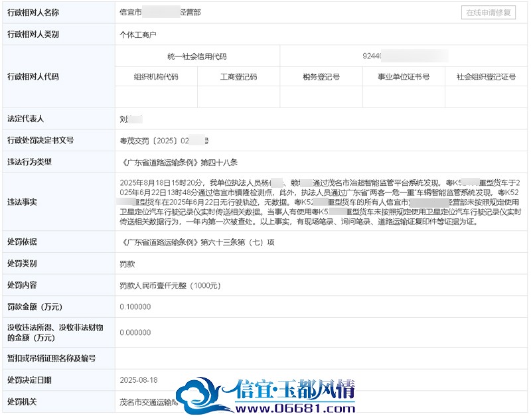Click the 统一社会信用代码 header cell

tap(197, 56)
